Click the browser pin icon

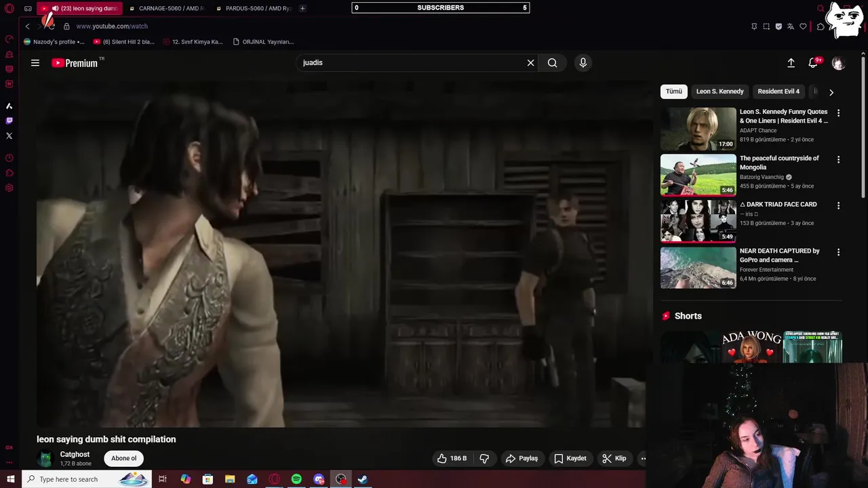pos(754,26)
